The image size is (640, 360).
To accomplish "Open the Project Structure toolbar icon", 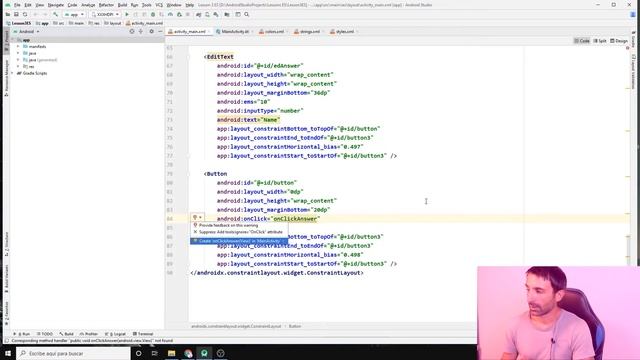I will tap(227, 14).
